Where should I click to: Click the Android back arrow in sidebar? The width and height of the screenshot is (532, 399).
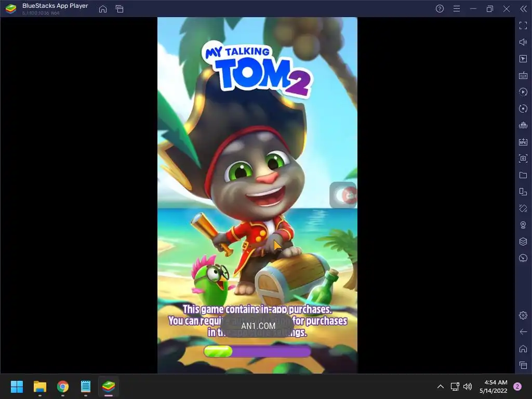pyautogui.click(x=523, y=332)
